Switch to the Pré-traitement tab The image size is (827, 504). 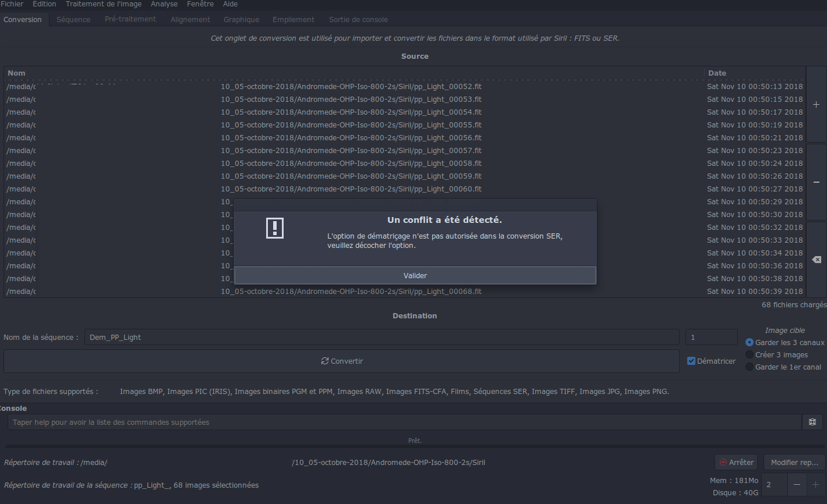130,19
